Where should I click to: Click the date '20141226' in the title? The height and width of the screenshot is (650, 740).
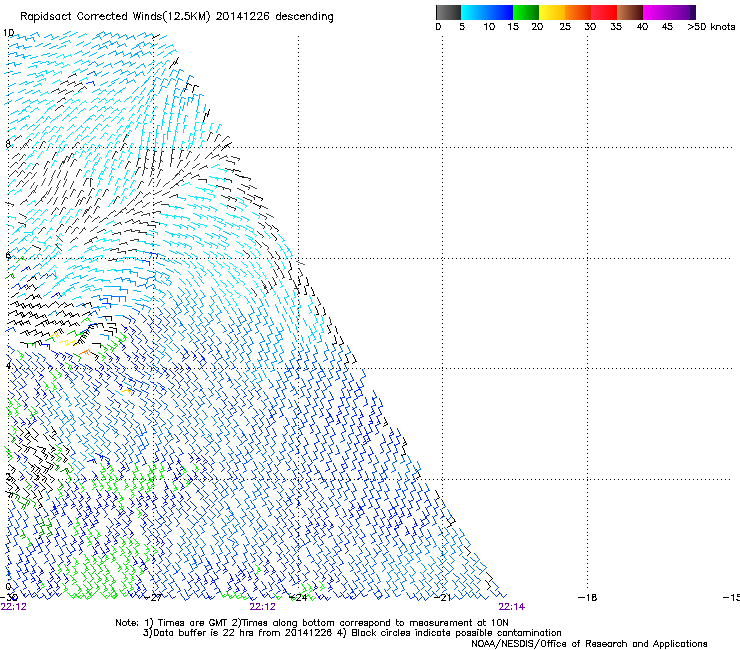pos(243,16)
